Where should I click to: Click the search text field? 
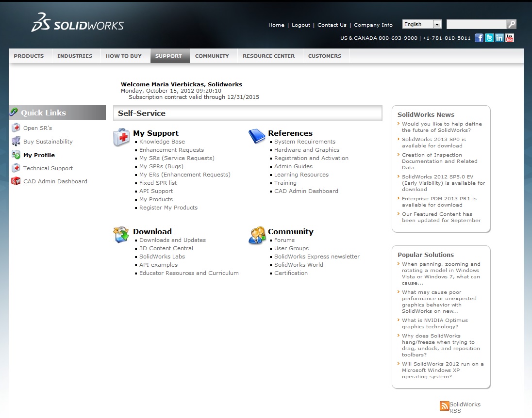tap(476, 24)
